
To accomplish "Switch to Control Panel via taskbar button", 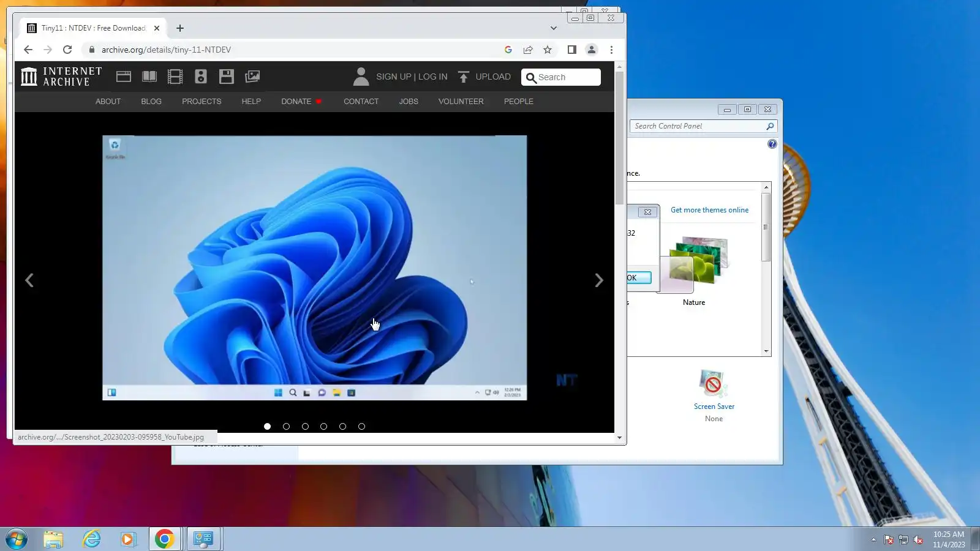I will (203, 539).
